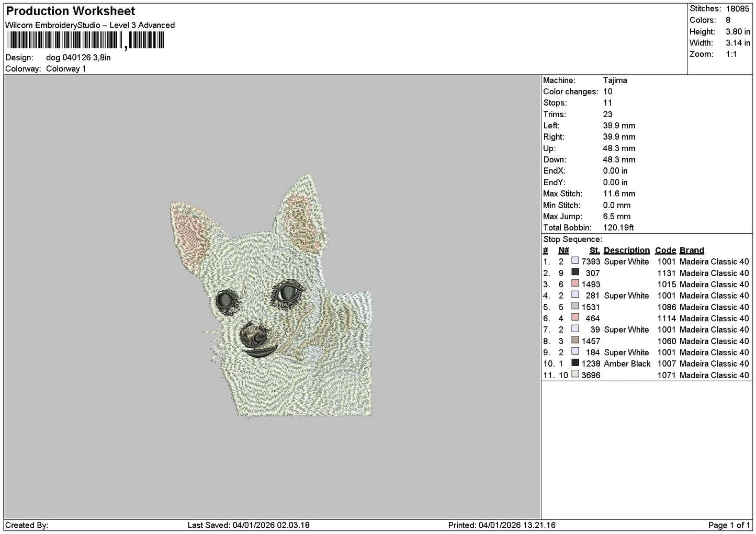This screenshot has width=756, height=534.
Task: Click the Left value 39.9 mm
Action: point(619,126)
